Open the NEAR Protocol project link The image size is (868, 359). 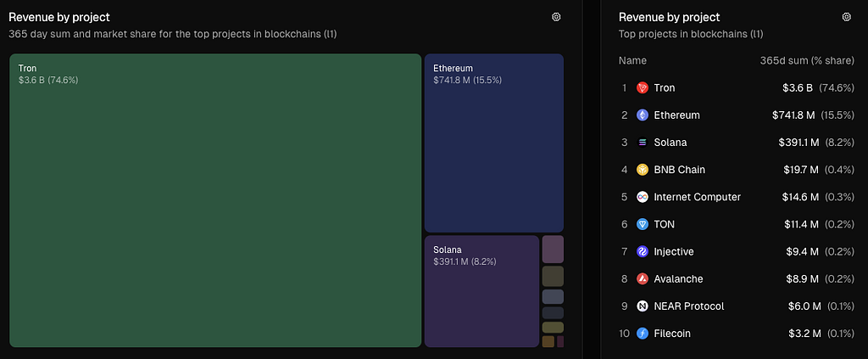pos(688,306)
